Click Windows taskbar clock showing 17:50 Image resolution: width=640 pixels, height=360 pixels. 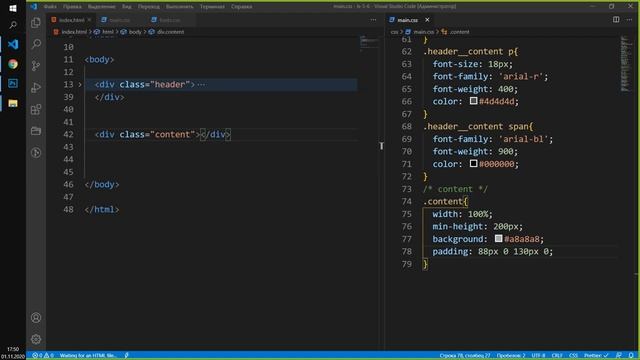click(x=13, y=349)
